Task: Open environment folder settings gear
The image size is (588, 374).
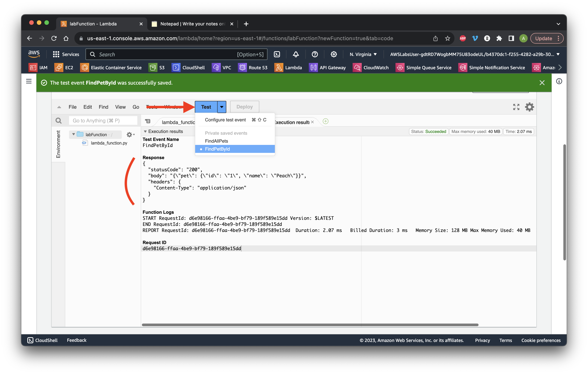Action: pyautogui.click(x=130, y=134)
